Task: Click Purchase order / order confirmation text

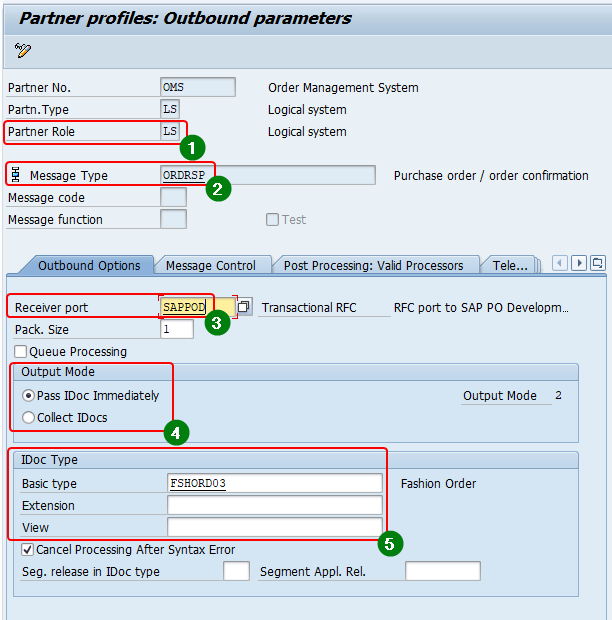Action: (491, 176)
